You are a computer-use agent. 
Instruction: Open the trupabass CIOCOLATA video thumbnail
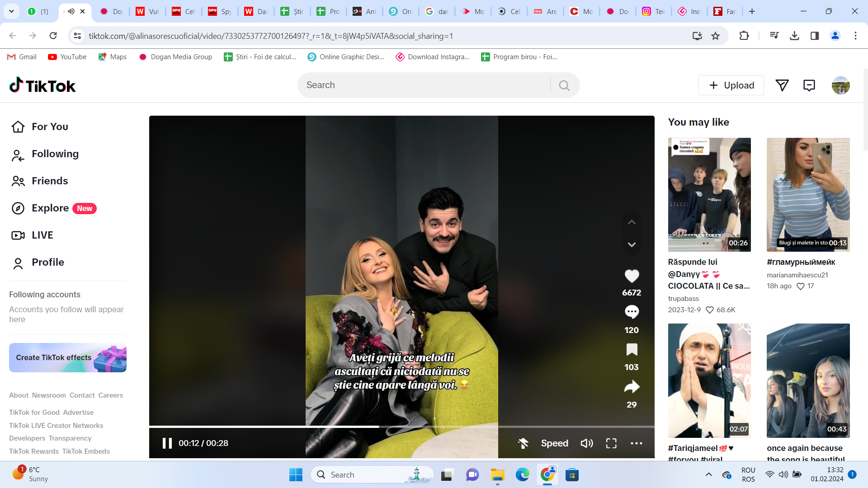[709, 195]
